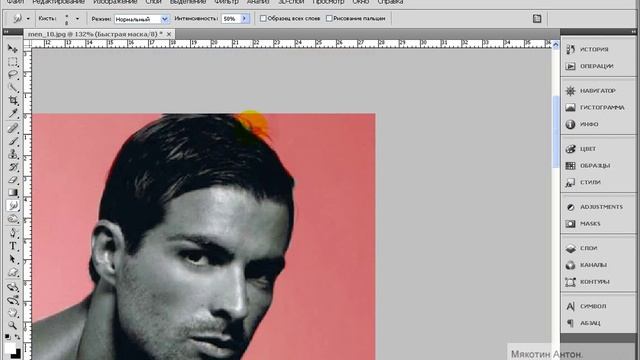This screenshot has width=640, height=360.
Task: Select the 3D Orbit camera tool
Action: [x=13, y=300]
